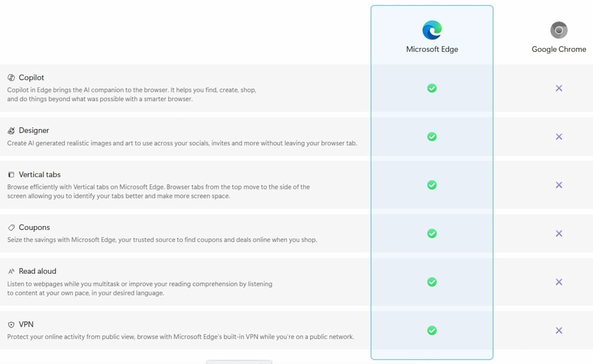593x364 pixels.
Task: Click the Coupons tag icon
Action: tap(11, 227)
